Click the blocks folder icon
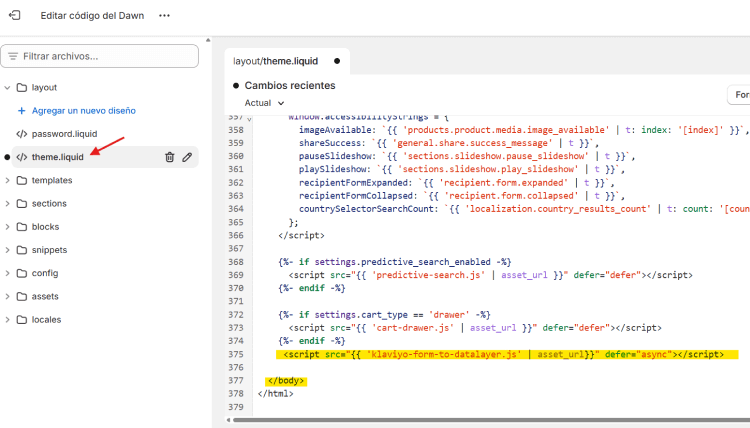Screen dimensions: 750x428 (22, 227)
